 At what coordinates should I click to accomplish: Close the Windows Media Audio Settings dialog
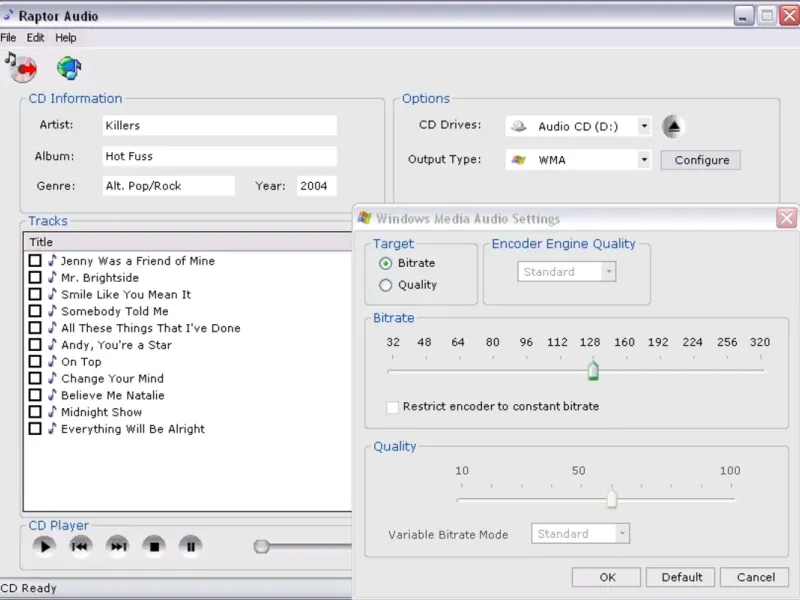786,218
